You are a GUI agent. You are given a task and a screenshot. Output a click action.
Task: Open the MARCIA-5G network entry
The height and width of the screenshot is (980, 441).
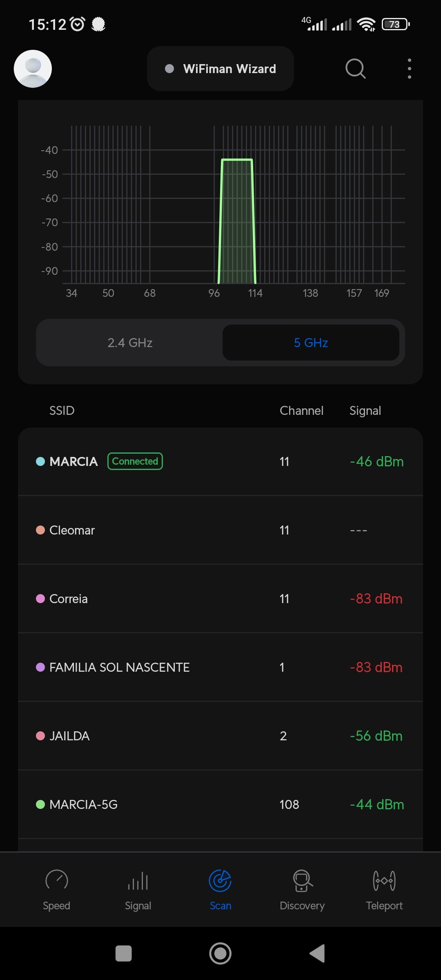[x=220, y=804]
